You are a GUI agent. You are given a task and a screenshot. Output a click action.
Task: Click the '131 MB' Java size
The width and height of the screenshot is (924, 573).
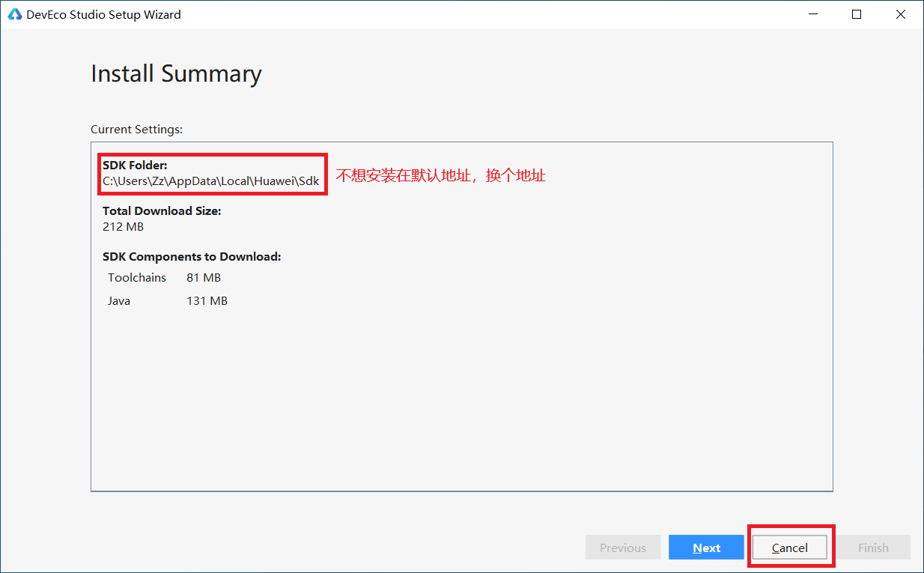pos(207,301)
